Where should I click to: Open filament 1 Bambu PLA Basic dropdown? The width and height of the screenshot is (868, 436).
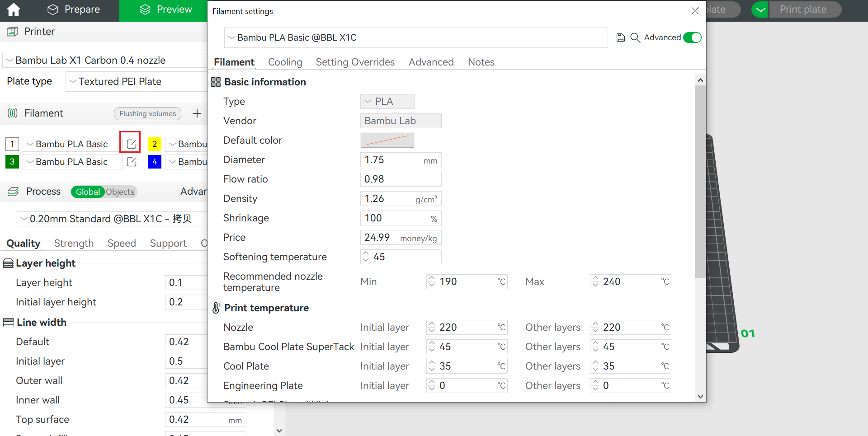72,144
